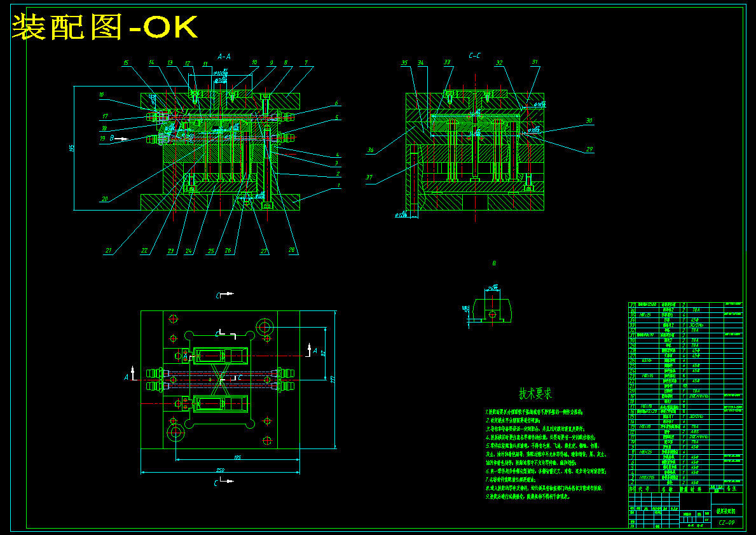This screenshot has width=756, height=535.
Task: Select callout number 31 above C-C section
Action: tap(535, 62)
